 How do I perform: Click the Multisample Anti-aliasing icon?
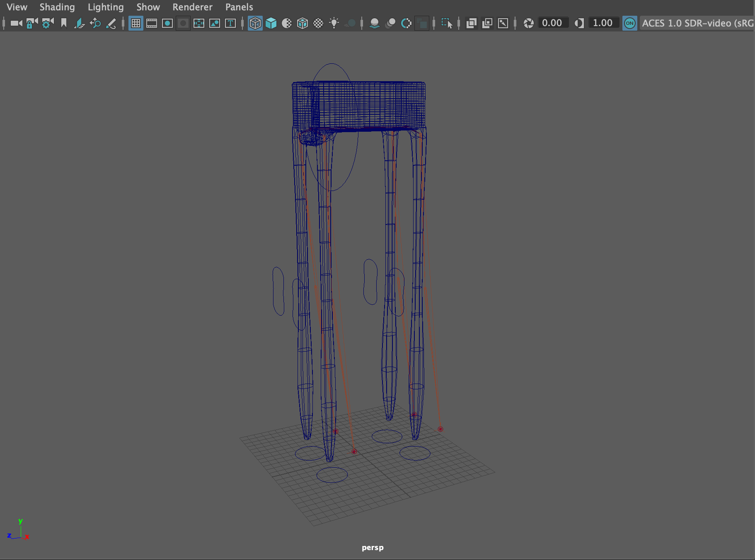(x=406, y=23)
